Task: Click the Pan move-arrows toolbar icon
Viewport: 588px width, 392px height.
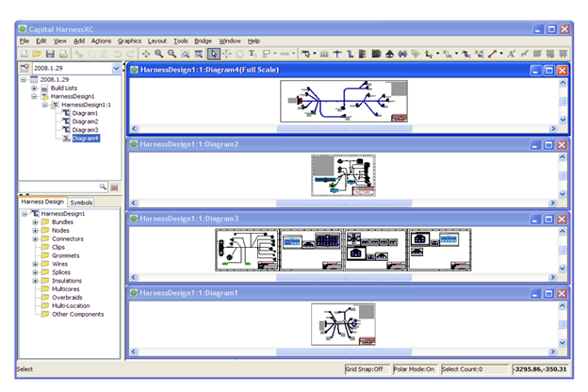Action: point(146,55)
